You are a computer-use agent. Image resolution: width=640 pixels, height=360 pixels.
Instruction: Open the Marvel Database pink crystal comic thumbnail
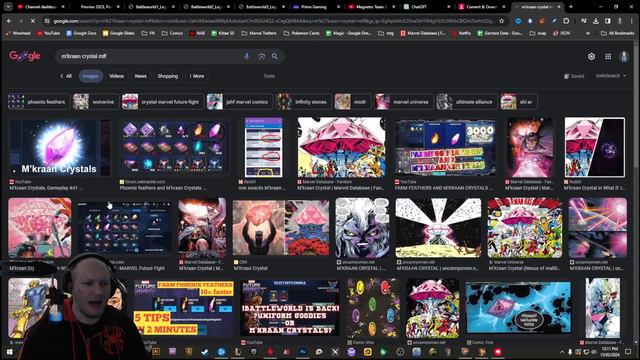click(x=341, y=147)
